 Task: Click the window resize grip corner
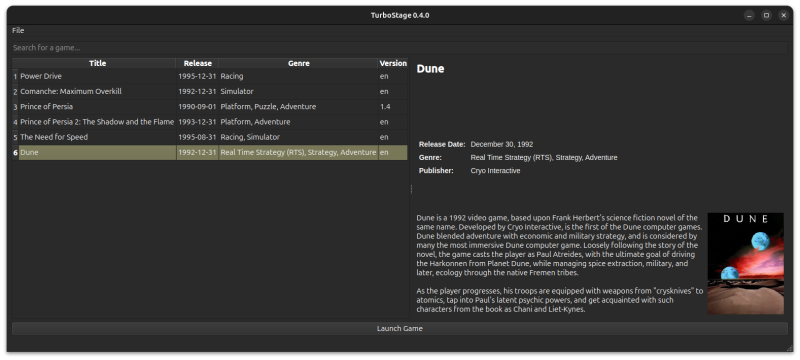coord(789,348)
